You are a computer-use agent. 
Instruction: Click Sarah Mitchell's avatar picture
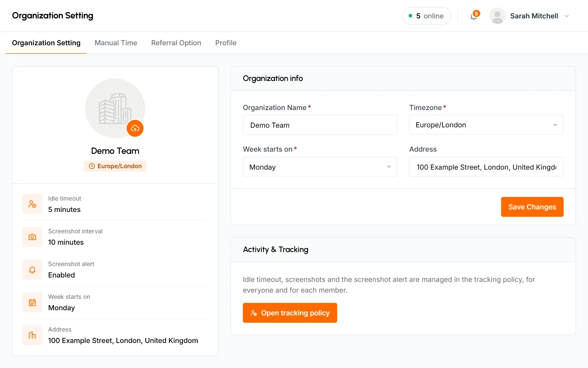[x=497, y=16]
